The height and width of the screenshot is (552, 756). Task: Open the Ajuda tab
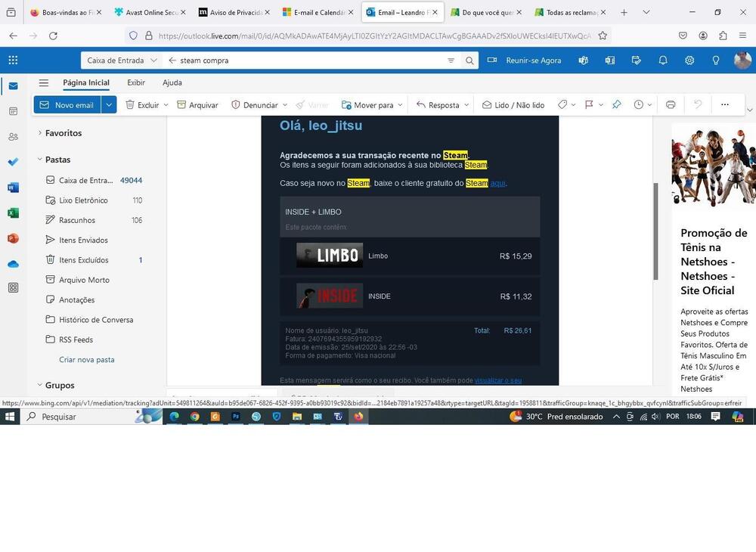click(172, 83)
